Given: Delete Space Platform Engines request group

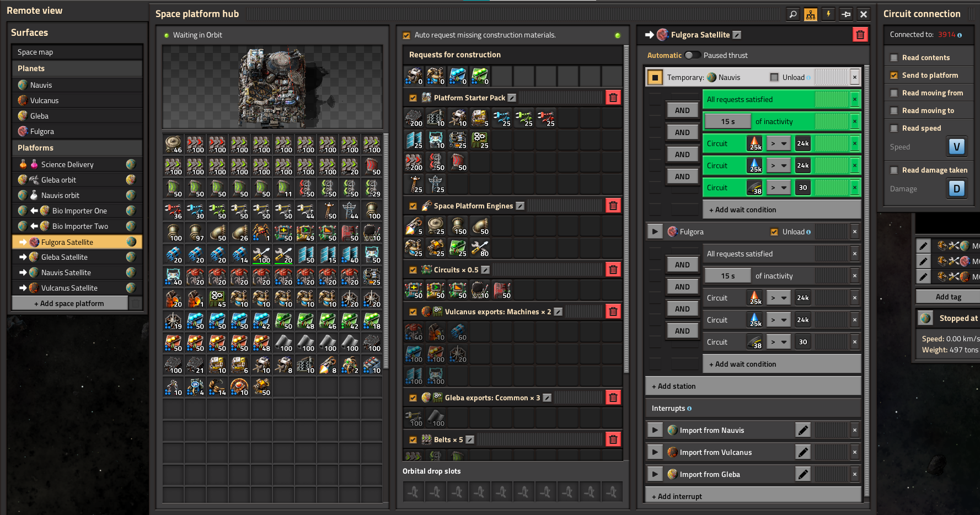Looking at the screenshot, I should click(613, 206).
